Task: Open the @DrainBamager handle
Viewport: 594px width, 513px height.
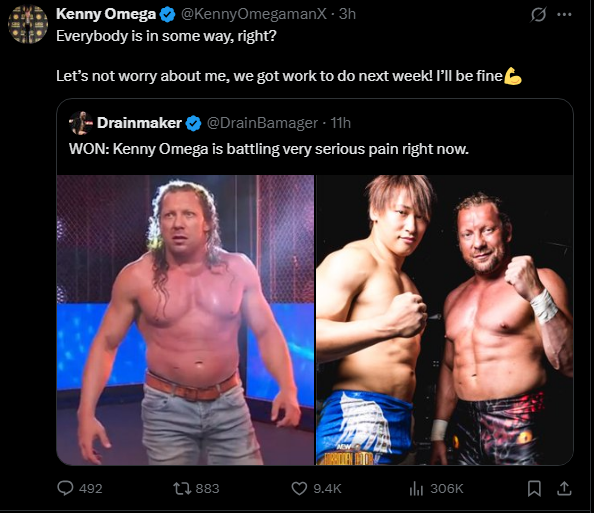Action: click(x=262, y=123)
